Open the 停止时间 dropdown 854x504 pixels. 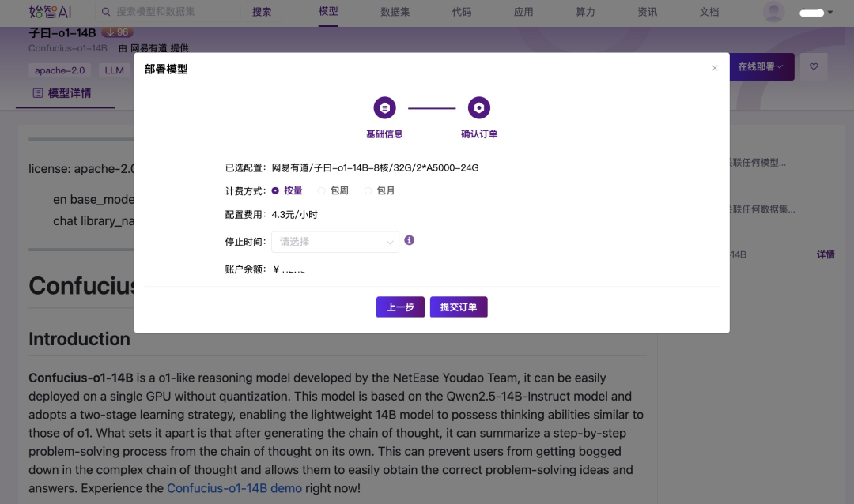click(335, 242)
